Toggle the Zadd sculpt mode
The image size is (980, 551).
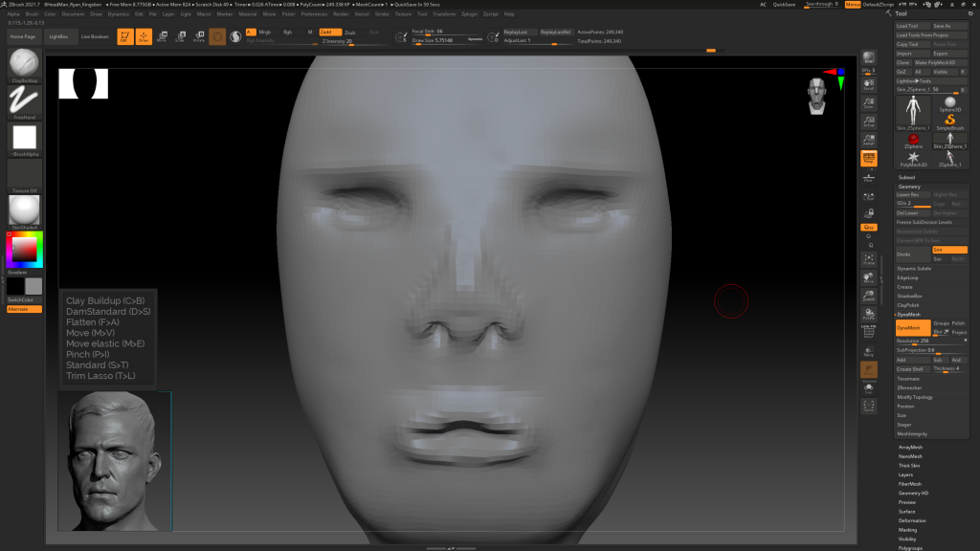tap(330, 32)
